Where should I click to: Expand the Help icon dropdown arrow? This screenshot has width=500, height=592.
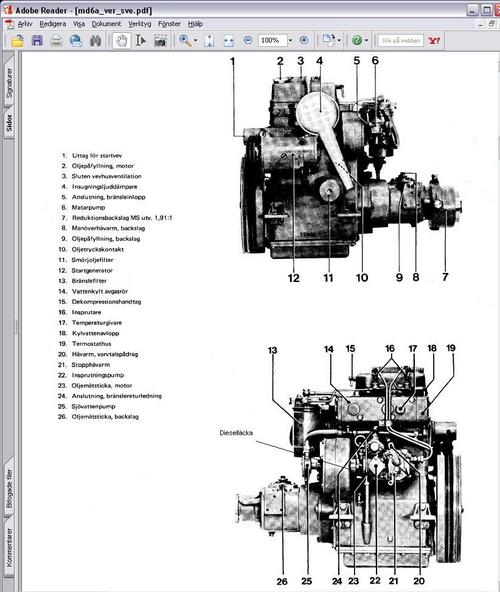(366, 40)
